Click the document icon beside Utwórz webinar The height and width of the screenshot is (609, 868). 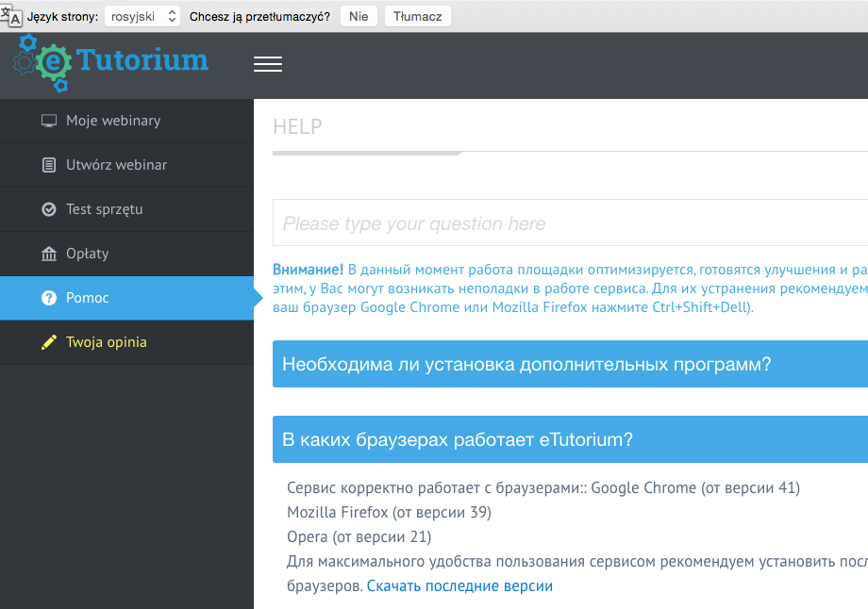coord(49,165)
